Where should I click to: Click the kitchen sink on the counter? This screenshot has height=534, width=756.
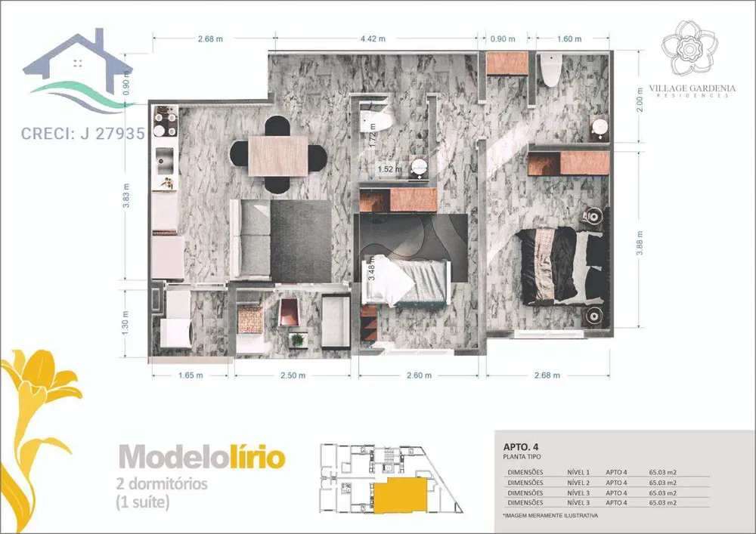click(165, 160)
